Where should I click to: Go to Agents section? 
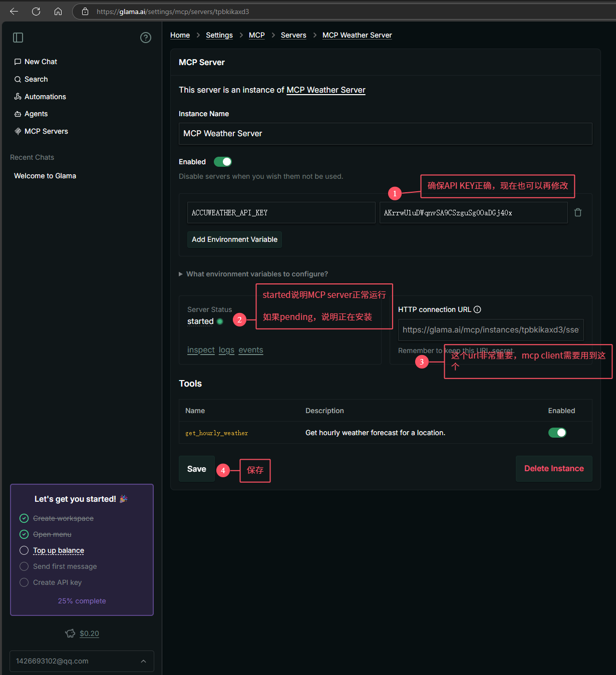coord(31,114)
